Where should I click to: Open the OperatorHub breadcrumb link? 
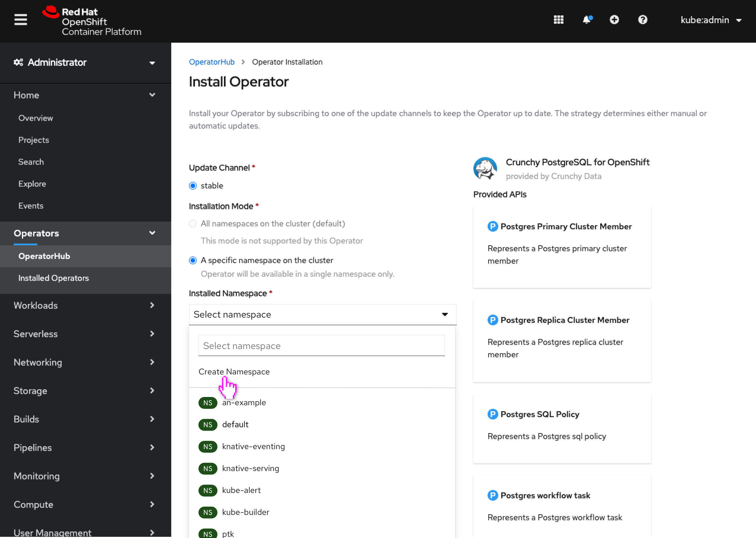(212, 61)
